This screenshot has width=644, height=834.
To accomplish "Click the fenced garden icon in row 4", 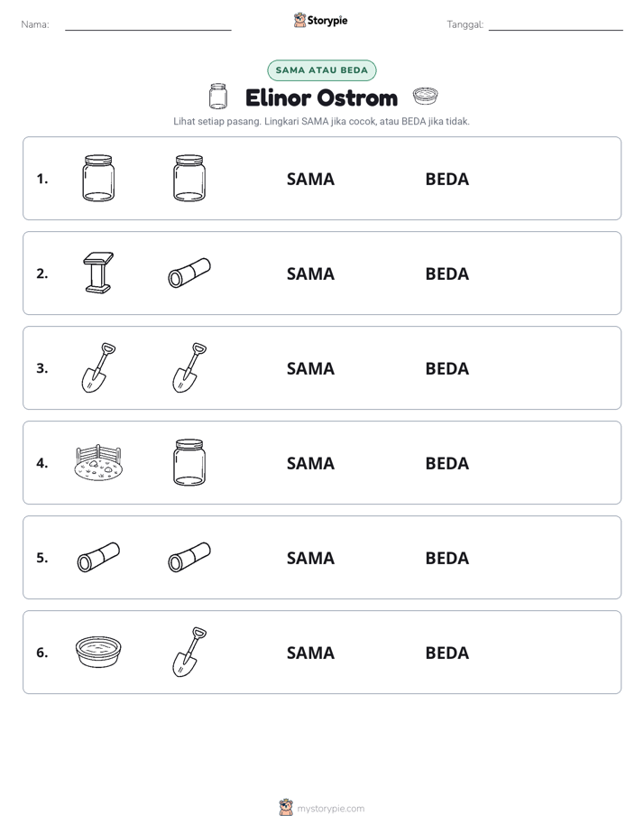I will point(98,463).
